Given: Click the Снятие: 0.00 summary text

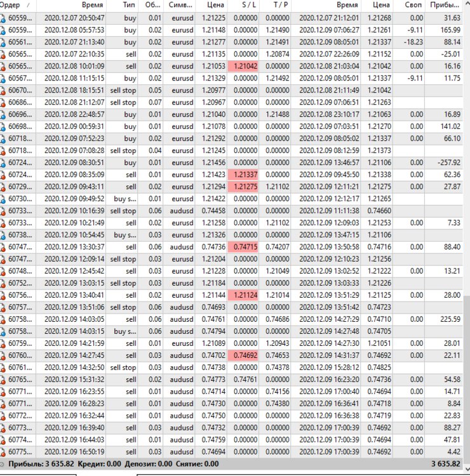Looking at the screenshot, I should [197, 464].
